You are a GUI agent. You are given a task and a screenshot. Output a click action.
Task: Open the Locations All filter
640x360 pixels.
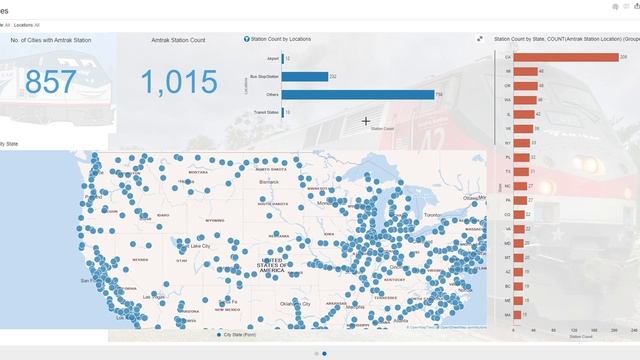(x=27, y=25)
